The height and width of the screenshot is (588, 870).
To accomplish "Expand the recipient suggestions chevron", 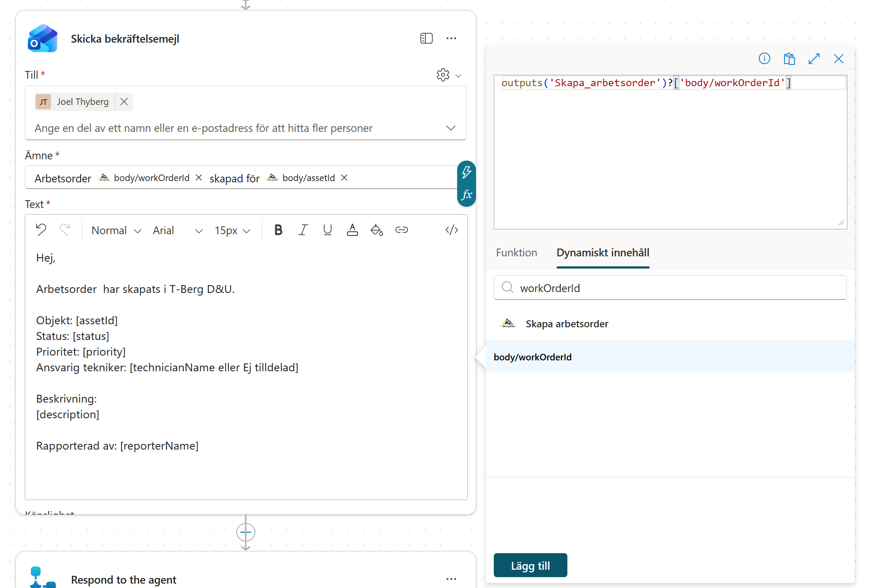I will pyautogui.click(x=451, y=128).
